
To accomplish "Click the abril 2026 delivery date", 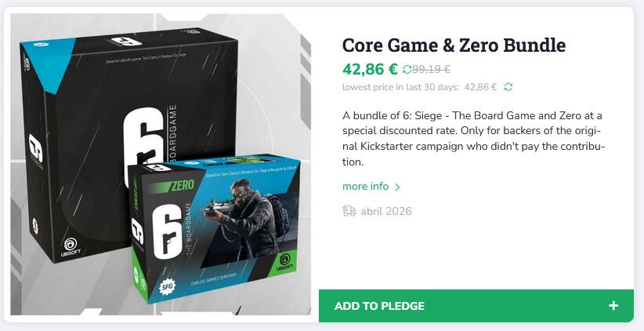I will 385,211.
